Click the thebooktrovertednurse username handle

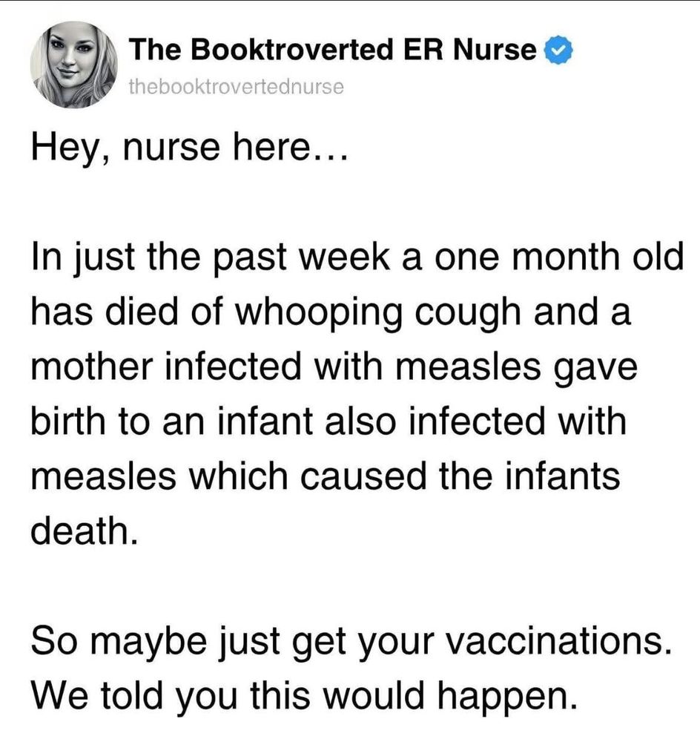coord(237,87)
